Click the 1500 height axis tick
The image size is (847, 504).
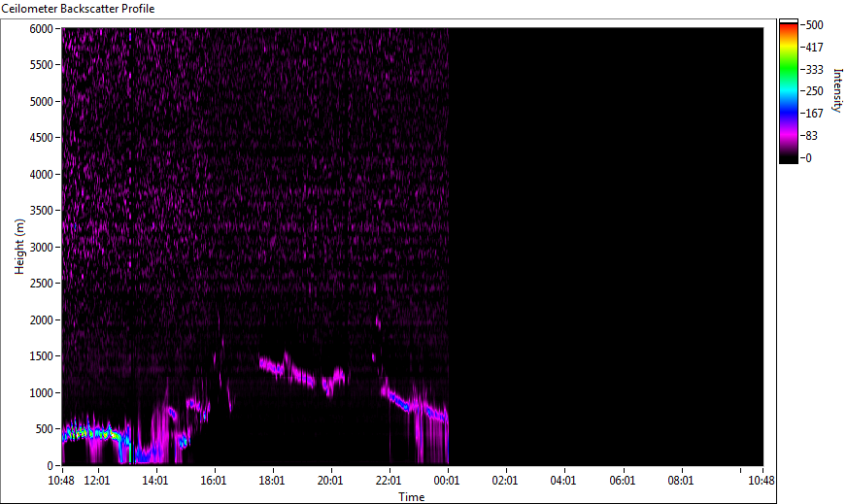pos(41,356)
